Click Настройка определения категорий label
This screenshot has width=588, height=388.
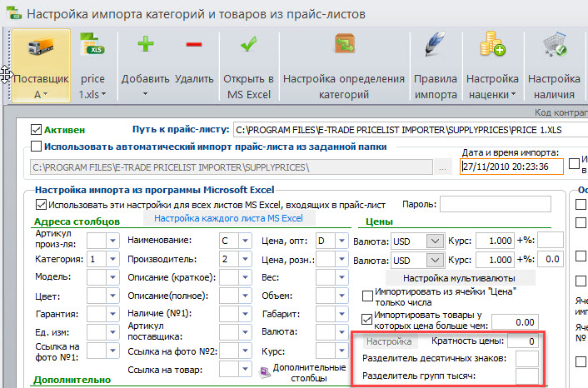tap(344, 87)
